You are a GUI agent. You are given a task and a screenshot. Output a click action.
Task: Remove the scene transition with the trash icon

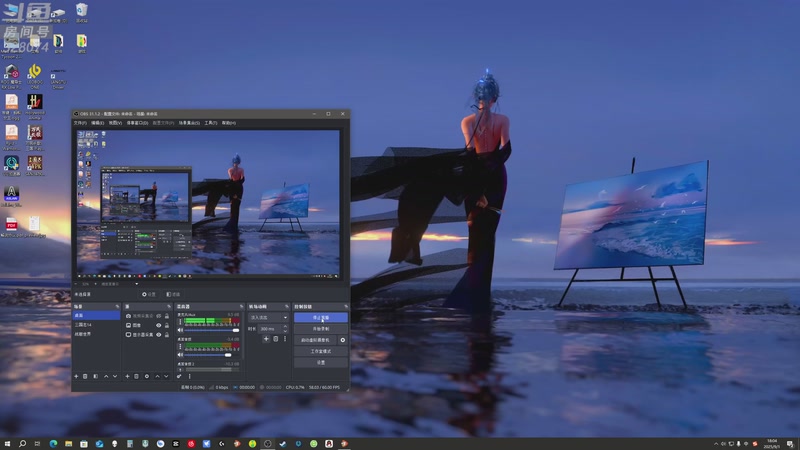click(276, 339)
